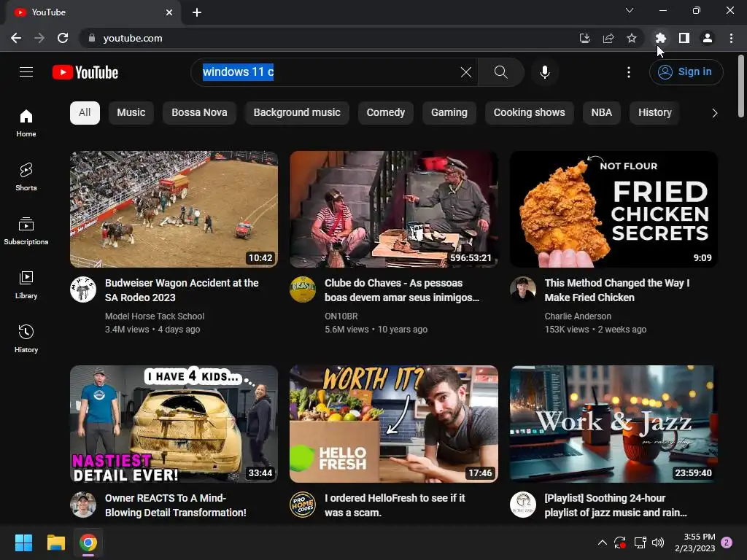Image resolution: width=747 pixels, height=560 pixels.
Task: Open YouTube settings three-dot menu
Action: tap(629, 72)
